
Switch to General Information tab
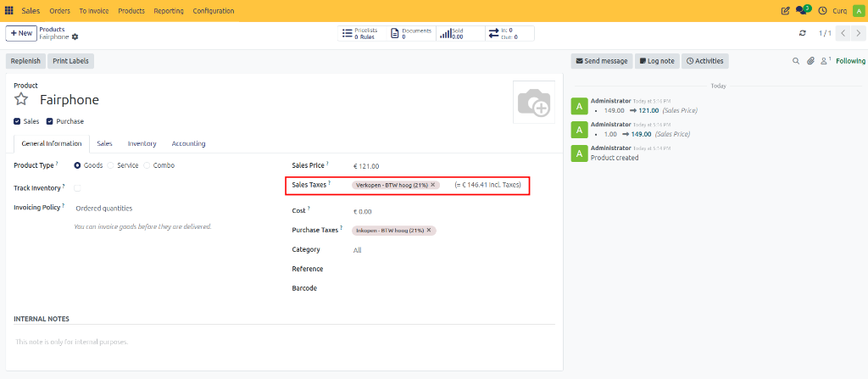pos(52,143)
